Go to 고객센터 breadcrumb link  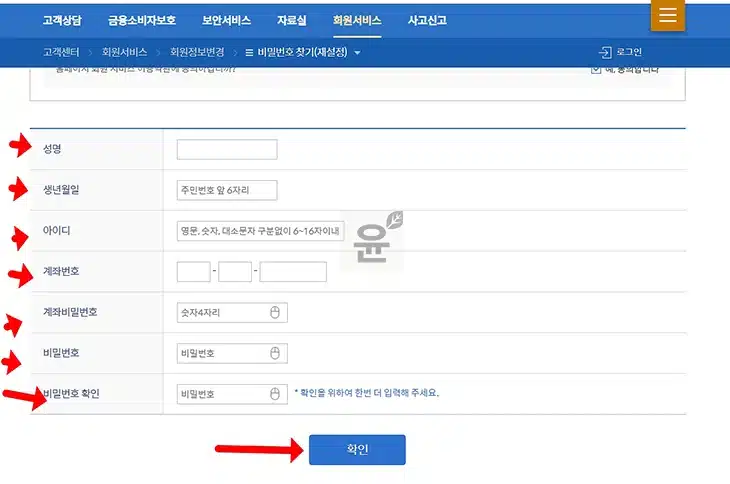click(x=61, y=52)
